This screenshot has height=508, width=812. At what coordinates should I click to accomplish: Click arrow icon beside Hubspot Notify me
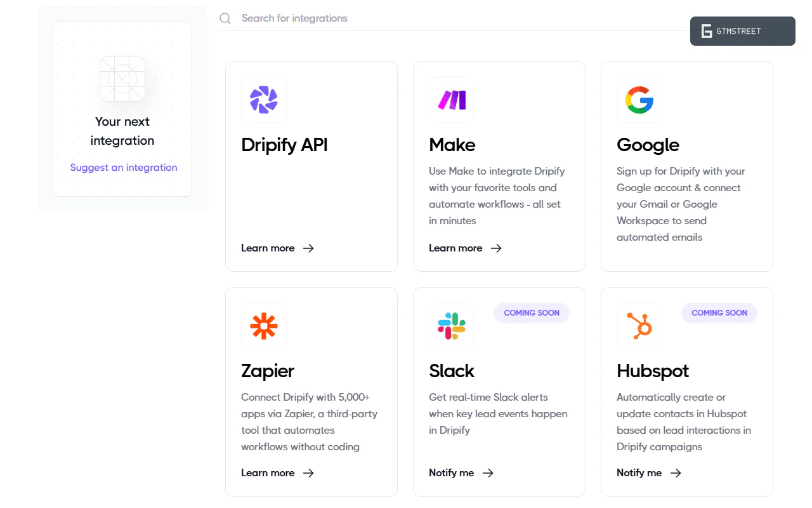pos(676,473)
